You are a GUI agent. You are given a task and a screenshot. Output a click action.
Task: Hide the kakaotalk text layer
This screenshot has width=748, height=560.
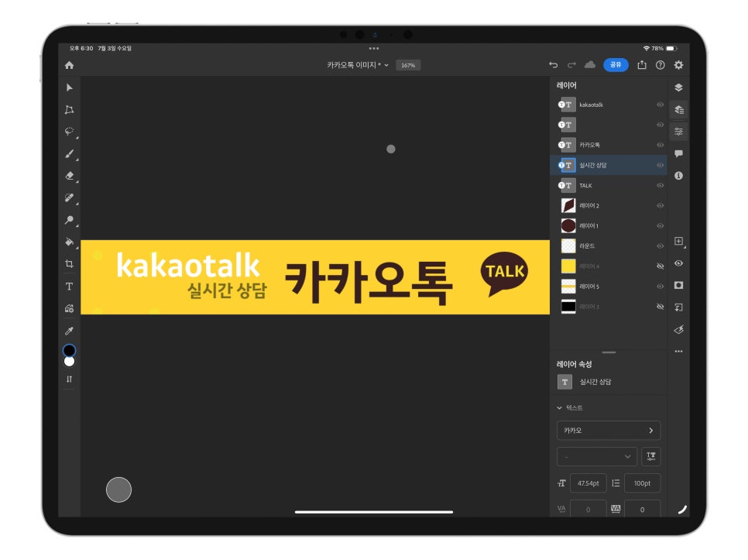pos(661,105)
